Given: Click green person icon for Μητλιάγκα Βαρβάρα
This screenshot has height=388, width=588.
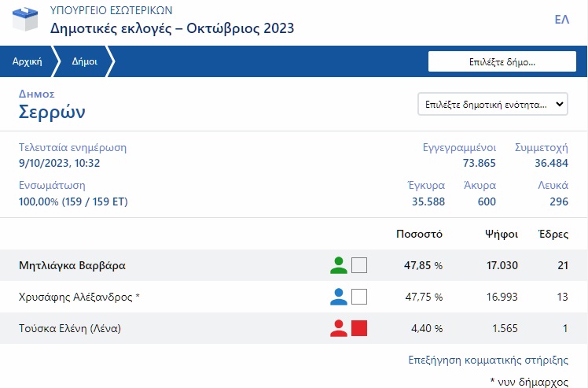Looking at the screenshot, I should point(339,265).
